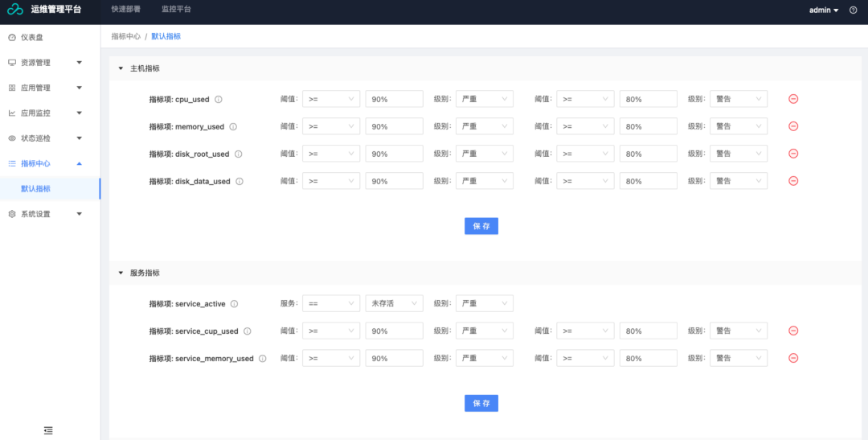Click the 默认指标 breadcrumb link
Image resolution: width=868 pixels, height=440 pixels.
(x=166, y=36)
